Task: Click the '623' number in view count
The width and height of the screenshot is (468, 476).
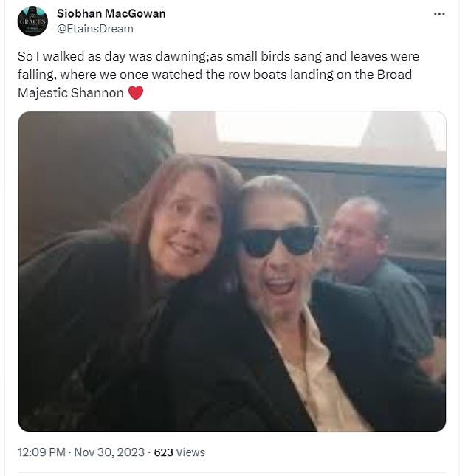Action: [163, 452]
